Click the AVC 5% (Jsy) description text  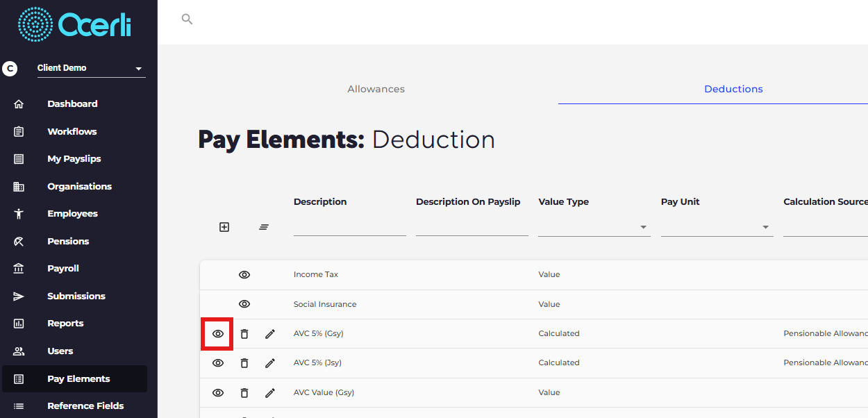(x=318, y=363)
